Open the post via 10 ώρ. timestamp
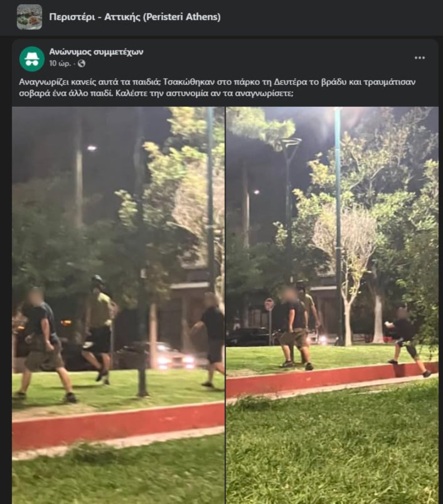The width and height of the screenshot is (443, 504). point(60,63)
